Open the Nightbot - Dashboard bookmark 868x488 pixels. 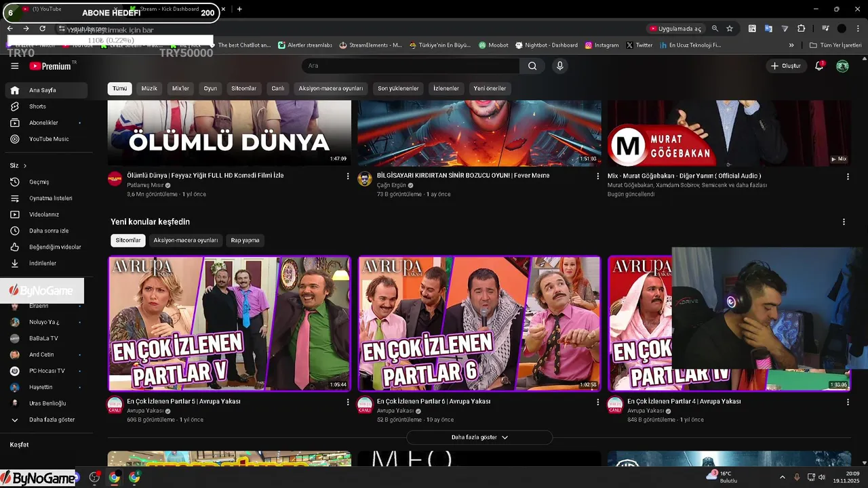point(546,45)
